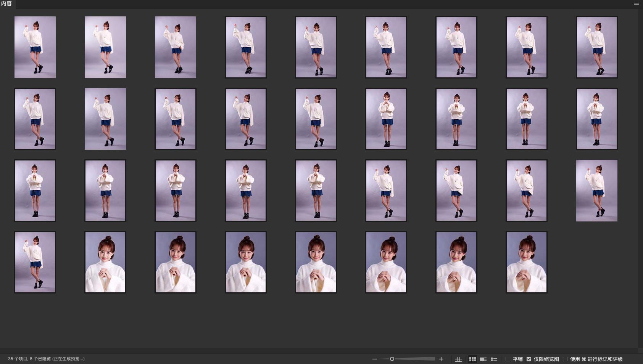Click the minus icon to shrink thumbnails
The image size is (643, 364).
coord(374,359)
